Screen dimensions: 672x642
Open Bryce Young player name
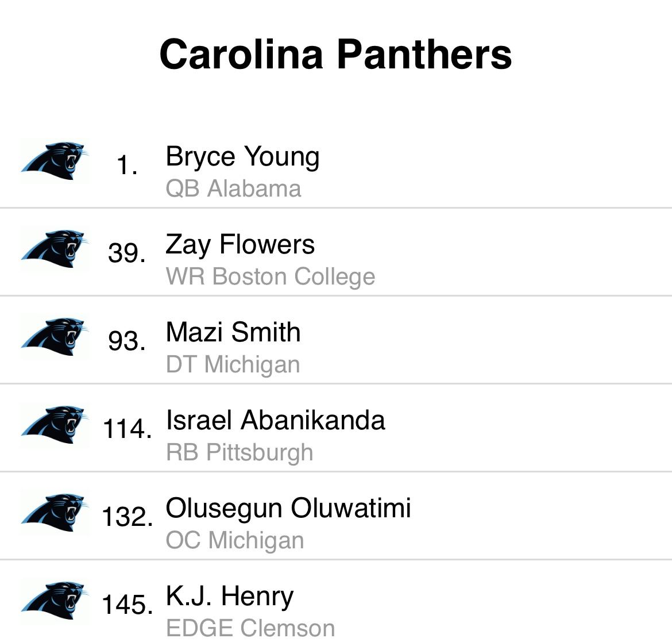[x=242, y=157]
